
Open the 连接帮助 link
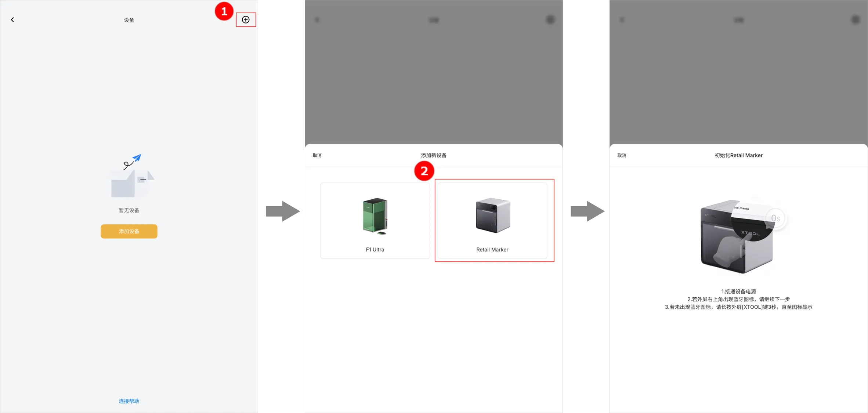129,401
